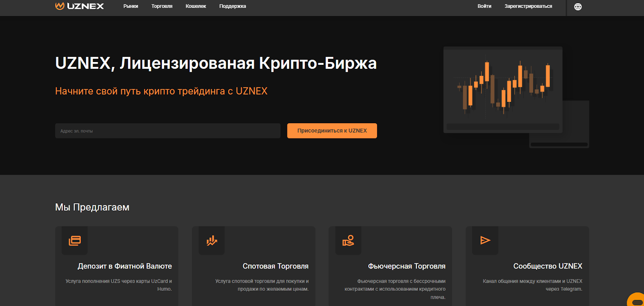The width and height of the screenshot is (644, 306).
Task: Click the futures perpetual contracts description
Action: pos(395,289)
